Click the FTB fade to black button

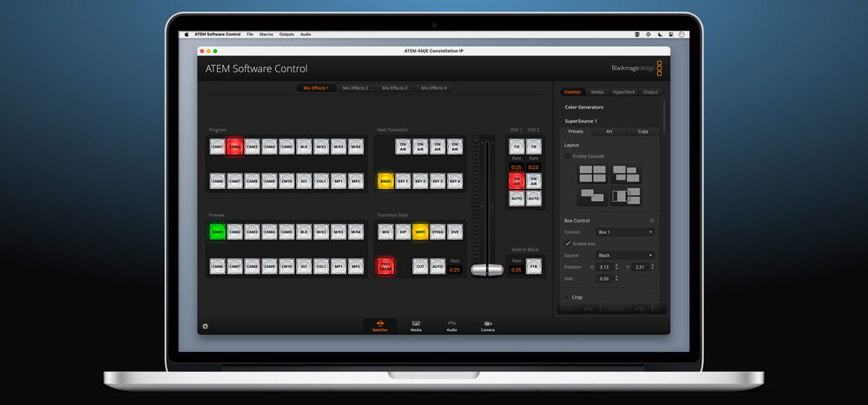click(x=534, y=266)
